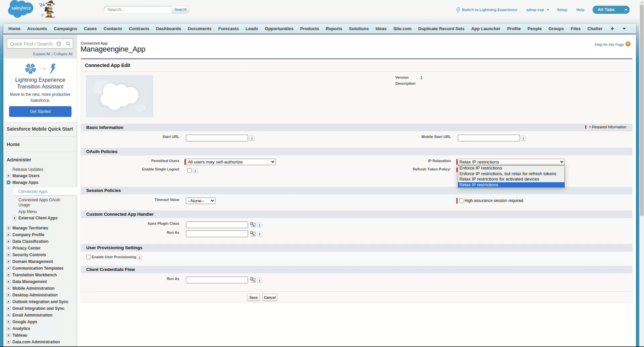Viewport: 644px width, 347px height.
Task: Expand the Manage Territories tree item
Action: point(8,228)
